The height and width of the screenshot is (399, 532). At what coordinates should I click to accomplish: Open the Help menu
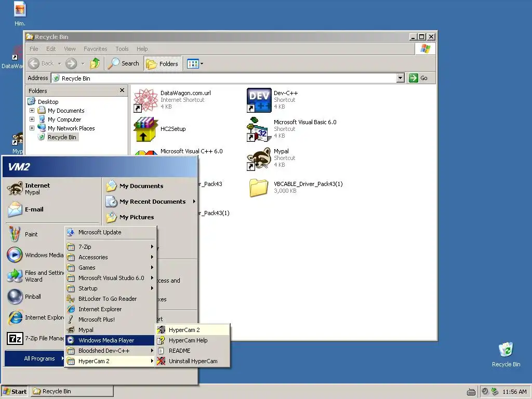(x=142, y=49)
